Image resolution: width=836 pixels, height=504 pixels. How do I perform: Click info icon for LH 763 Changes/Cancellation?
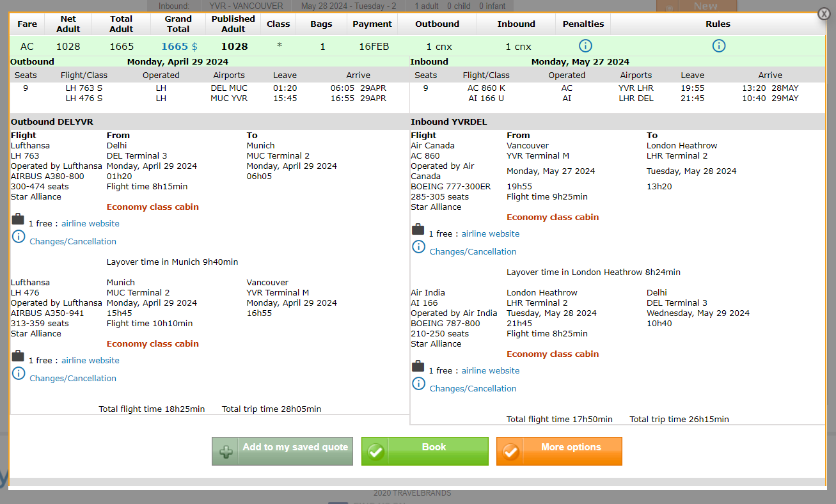[x=19, y=237]
